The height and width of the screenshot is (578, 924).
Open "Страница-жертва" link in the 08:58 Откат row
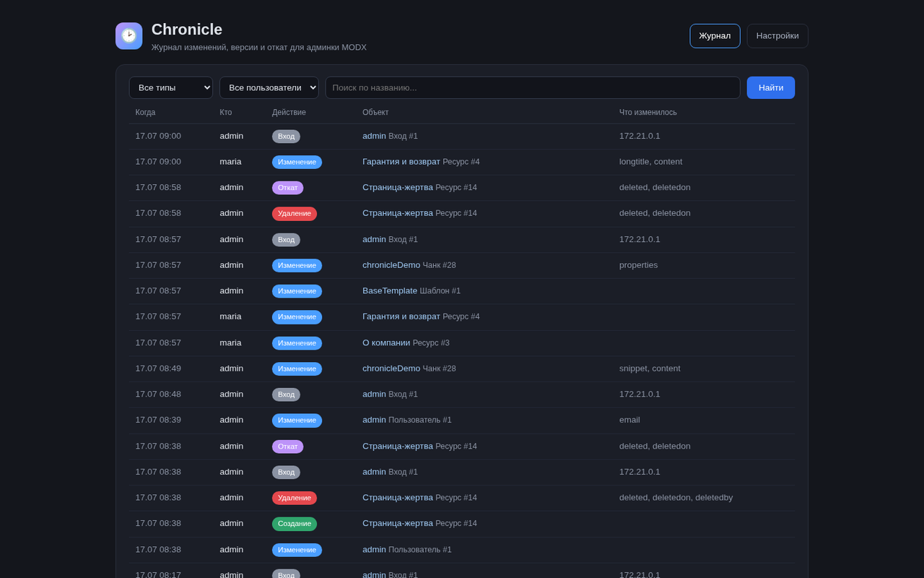coord(398,187)
